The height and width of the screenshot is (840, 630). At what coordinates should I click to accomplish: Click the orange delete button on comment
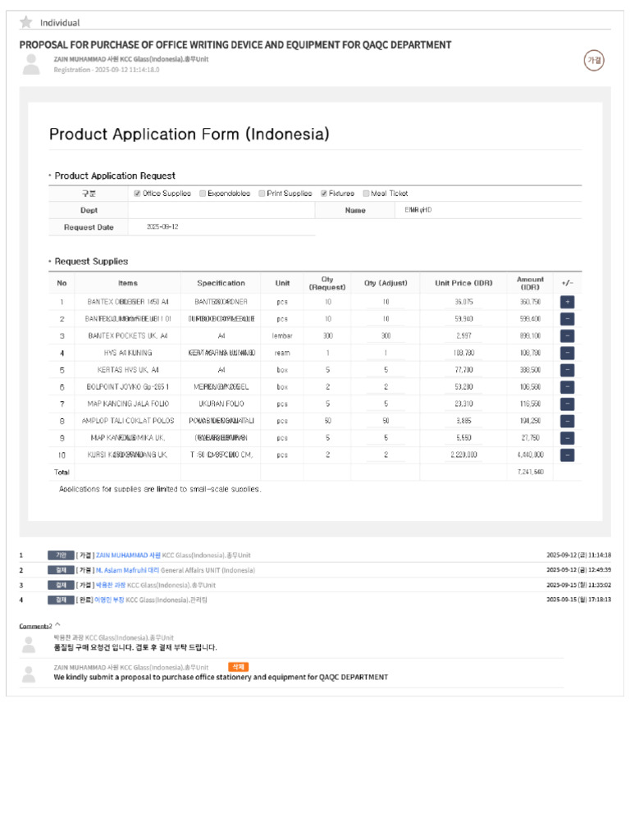pyautogui.click(x=238, y=667)
